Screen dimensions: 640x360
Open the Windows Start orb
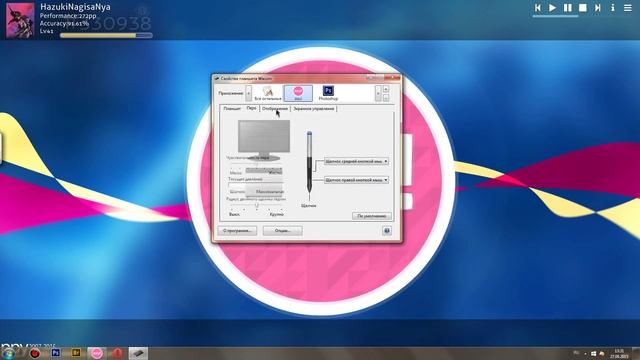pos(9,353)
